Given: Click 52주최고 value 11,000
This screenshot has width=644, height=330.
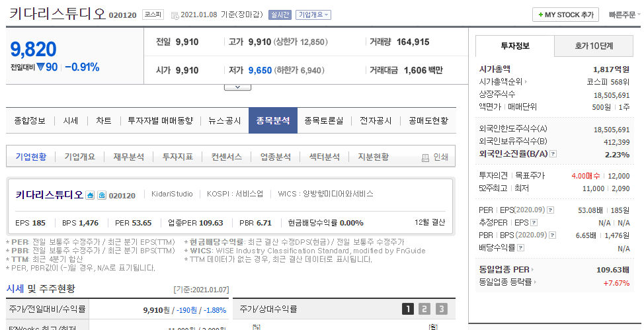Looking at the screenshot, I should (594, 188).
